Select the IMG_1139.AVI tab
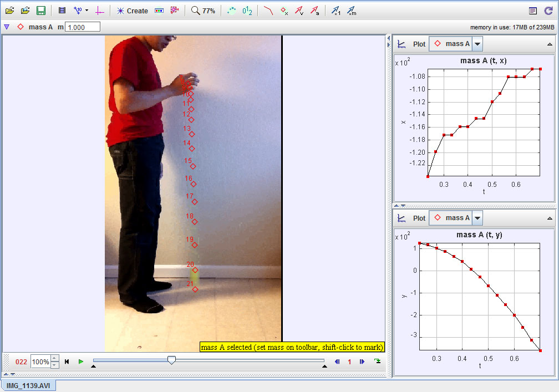 [x=28, y=384]
